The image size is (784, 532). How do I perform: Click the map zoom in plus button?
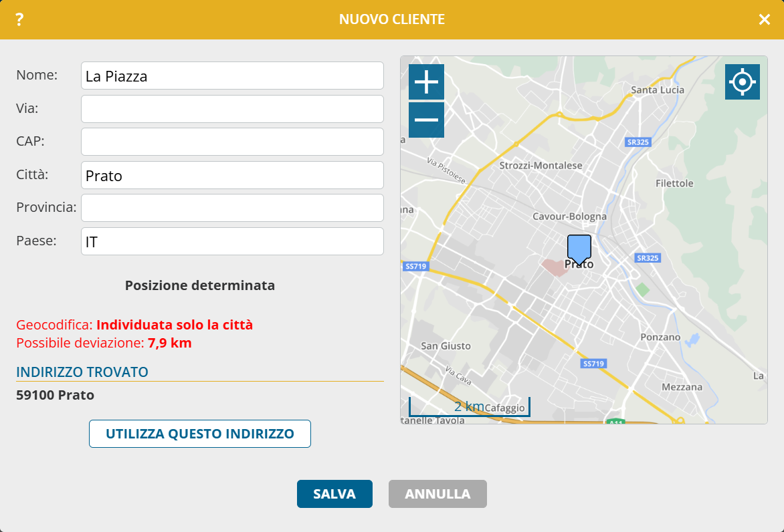click(426, 82)
